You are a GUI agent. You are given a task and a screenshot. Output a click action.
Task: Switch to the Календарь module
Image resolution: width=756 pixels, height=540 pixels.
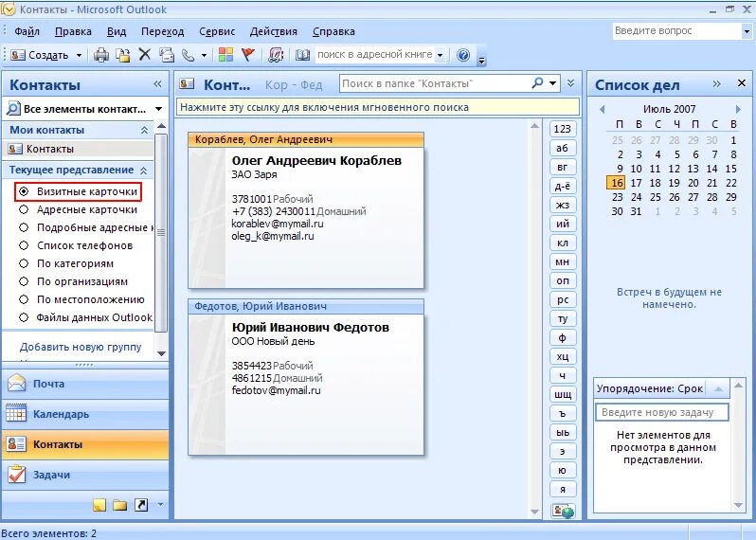85,414
